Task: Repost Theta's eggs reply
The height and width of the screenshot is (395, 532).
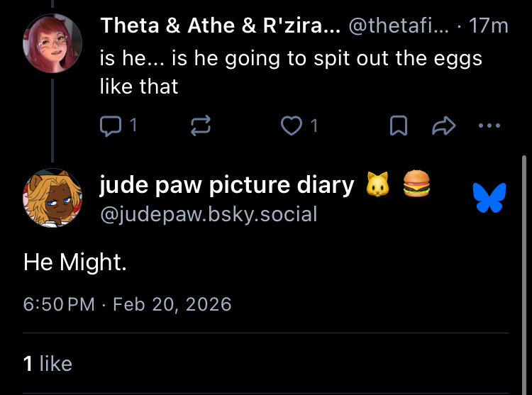Action: pos(200,126)
